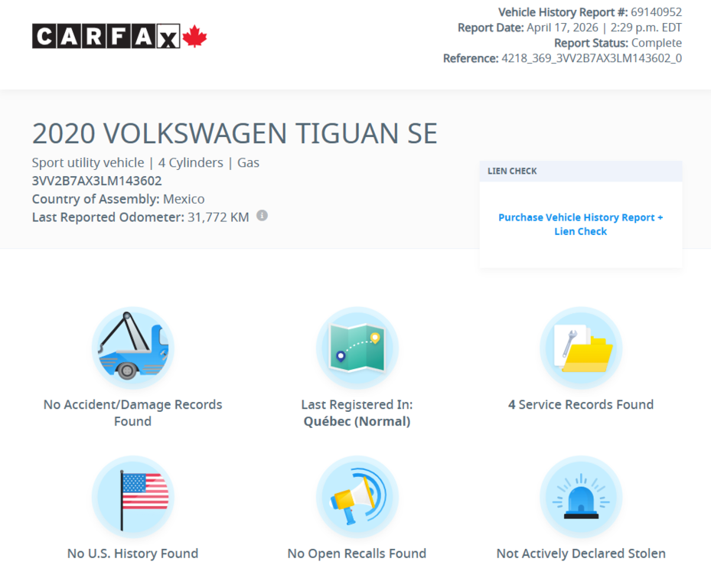711x588 pixels.
Task: Click No Accident/Damage Records Found label
Action: pyautogui.click(x=132, y=413)
